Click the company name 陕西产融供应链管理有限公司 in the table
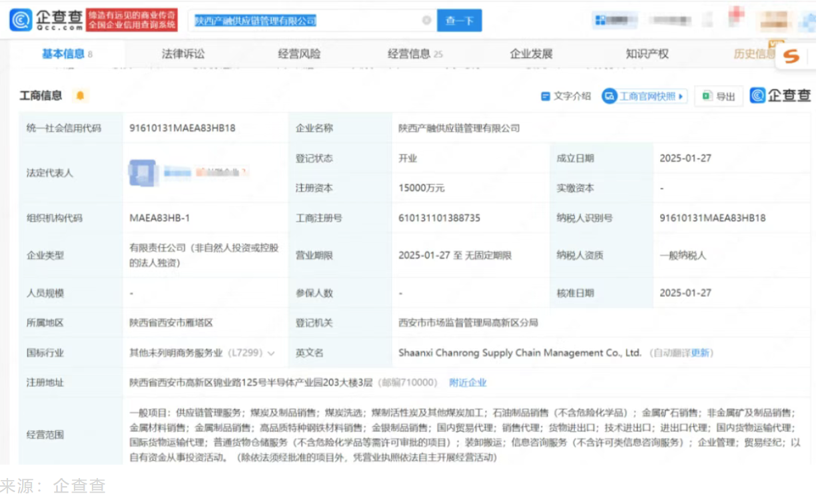This screenshot has height=504, width=820. 459,128
